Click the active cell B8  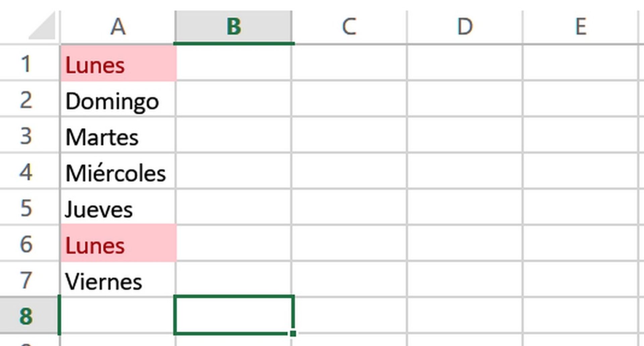(234, 315)
